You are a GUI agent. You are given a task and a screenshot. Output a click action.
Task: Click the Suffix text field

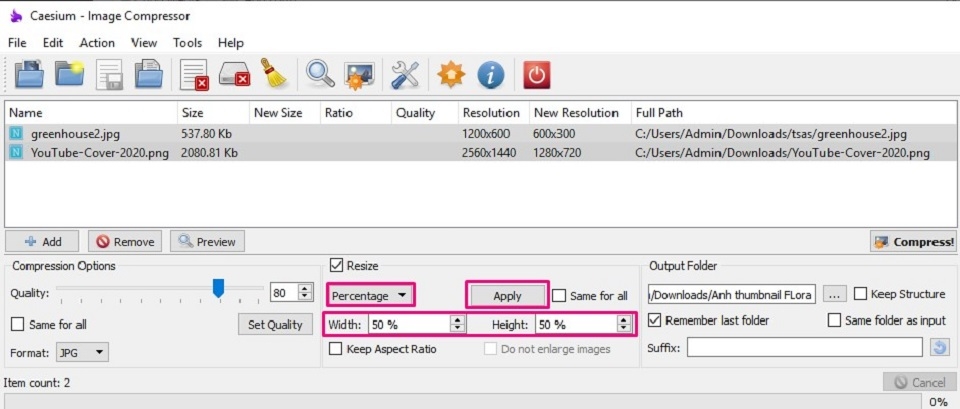(804, 348)
